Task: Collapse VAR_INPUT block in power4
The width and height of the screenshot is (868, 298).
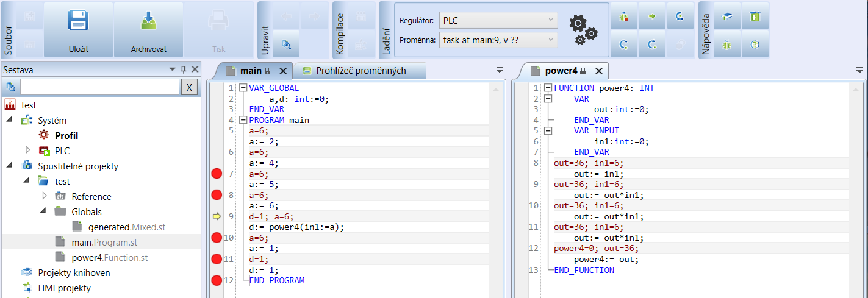Action: pyautogui.click(x=548, y=130)
